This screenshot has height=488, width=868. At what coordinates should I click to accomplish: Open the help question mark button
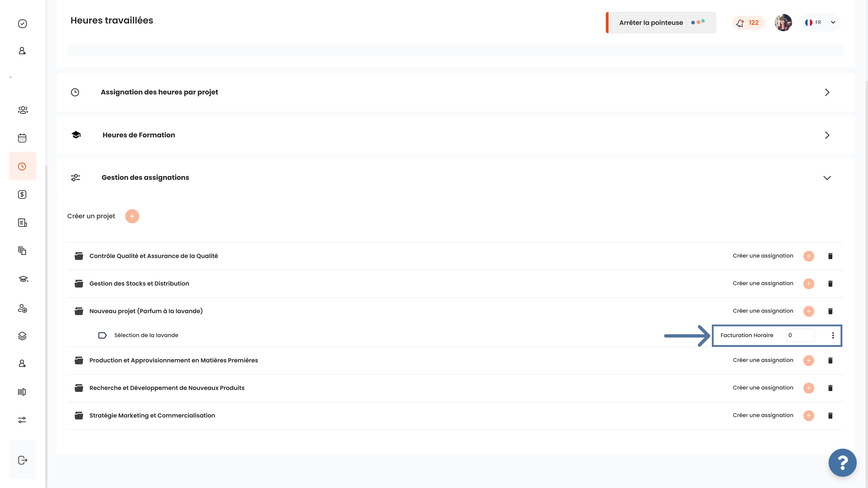coord(842,463)
